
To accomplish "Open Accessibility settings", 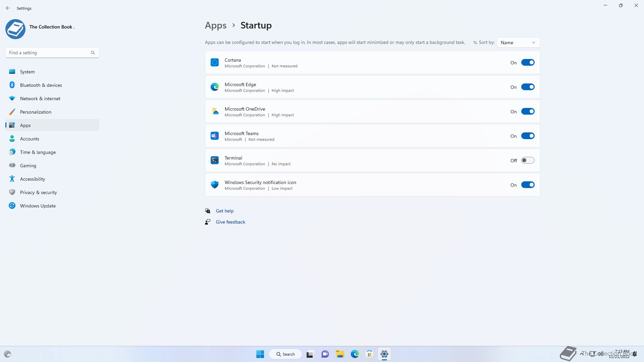I will [x=52, y=179].
